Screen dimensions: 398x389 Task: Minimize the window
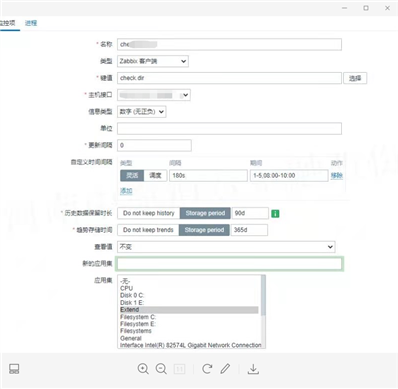tap(345, 8)
